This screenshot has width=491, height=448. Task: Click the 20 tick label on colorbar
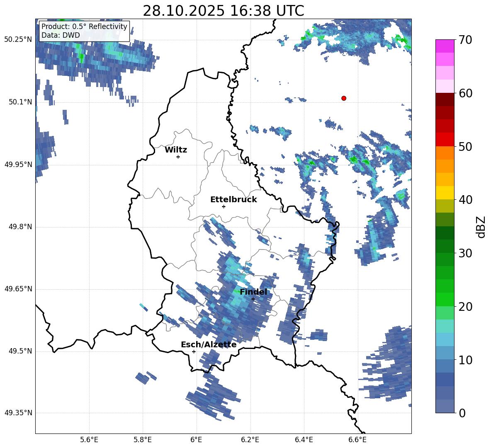[x=465, y=306]
